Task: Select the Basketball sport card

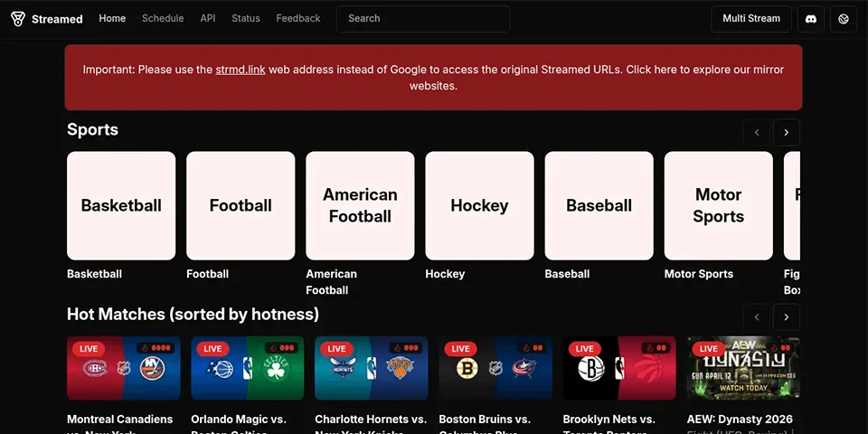Action: (x=121, y=206)
